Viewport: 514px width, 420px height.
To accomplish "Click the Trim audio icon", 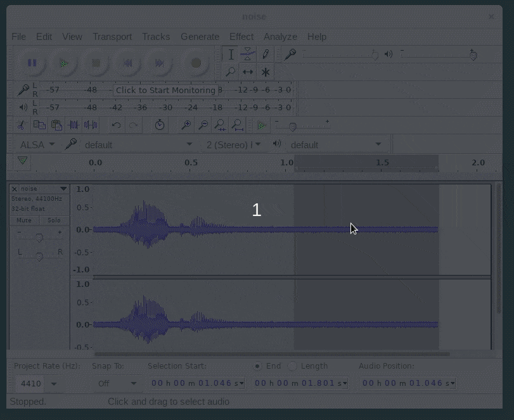I will click(x=74, y=125).
